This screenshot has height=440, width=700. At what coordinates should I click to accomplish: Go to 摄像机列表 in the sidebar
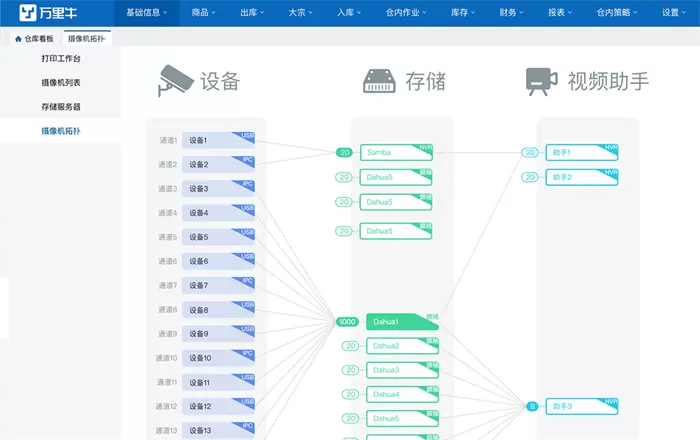point(61,83)
